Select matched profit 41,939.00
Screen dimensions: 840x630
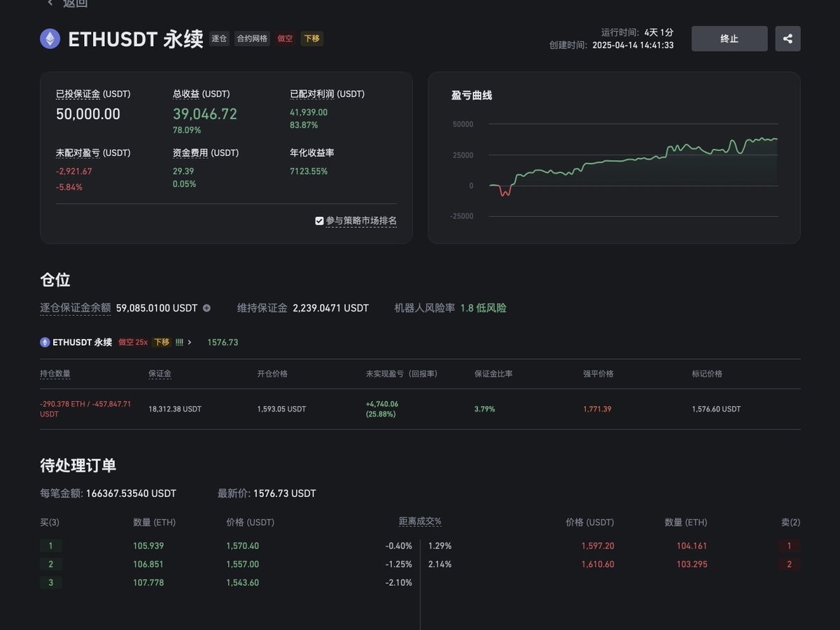(309, 112)
